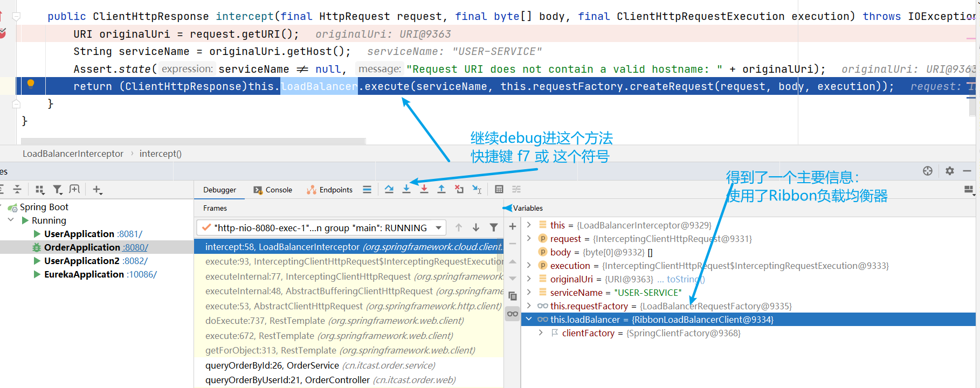Click the Trace Current Stream Chain icon
This screenshot has height=388, width=980.
(x=516, y=189)
